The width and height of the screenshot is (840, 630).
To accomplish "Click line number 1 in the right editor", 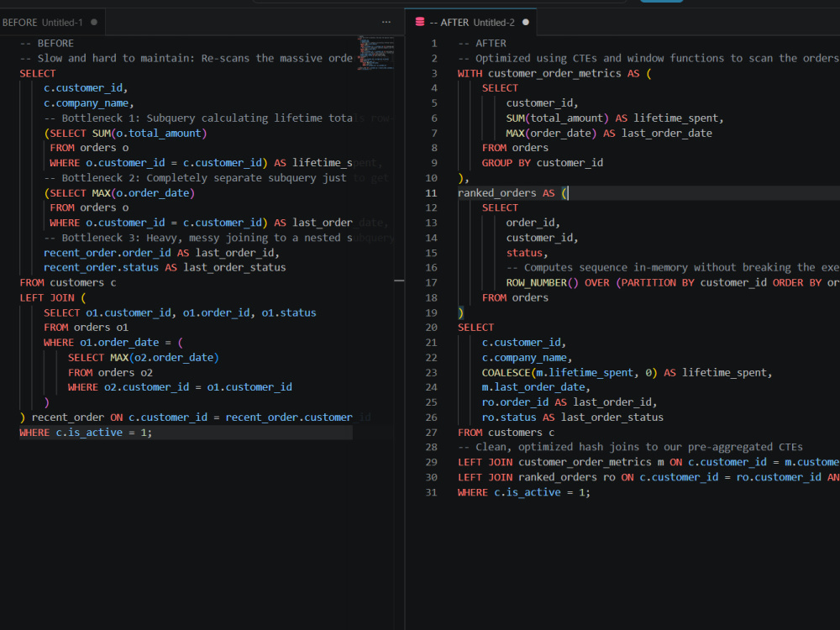I will pyautogui.click(x=434, y=44).
